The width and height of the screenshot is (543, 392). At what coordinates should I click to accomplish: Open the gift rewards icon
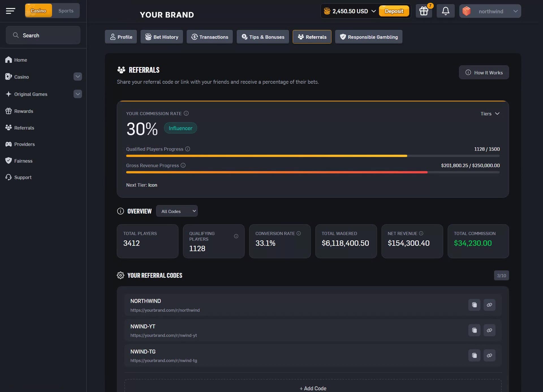click(x=424, y=11)
